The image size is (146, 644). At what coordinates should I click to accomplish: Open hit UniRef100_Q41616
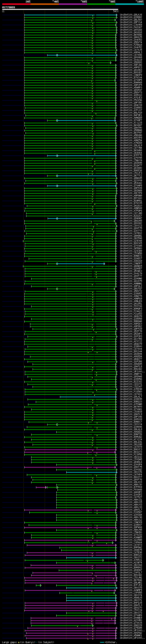131,32
